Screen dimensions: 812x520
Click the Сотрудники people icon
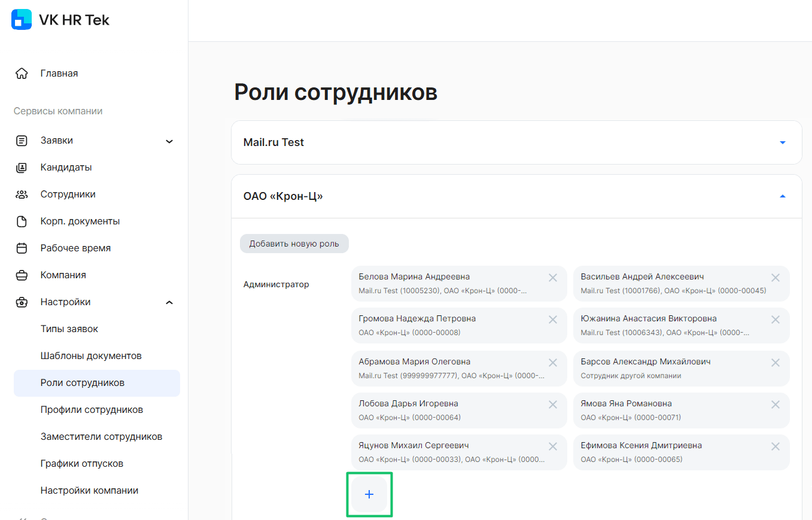click(x=22, y=194)
